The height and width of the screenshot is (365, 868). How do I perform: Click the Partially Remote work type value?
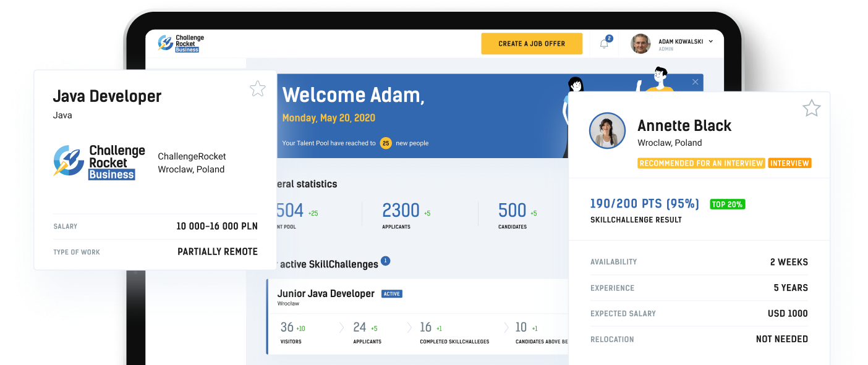218,252
